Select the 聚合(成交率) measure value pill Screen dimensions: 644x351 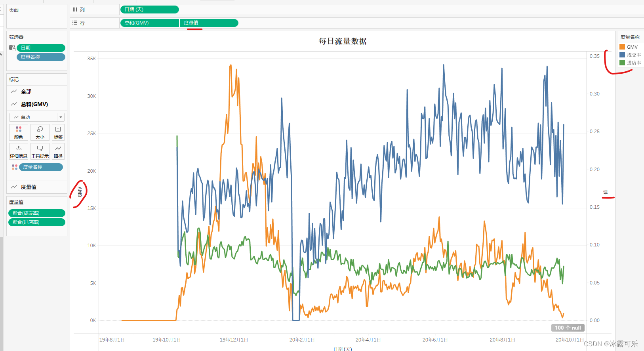(36, 213)
